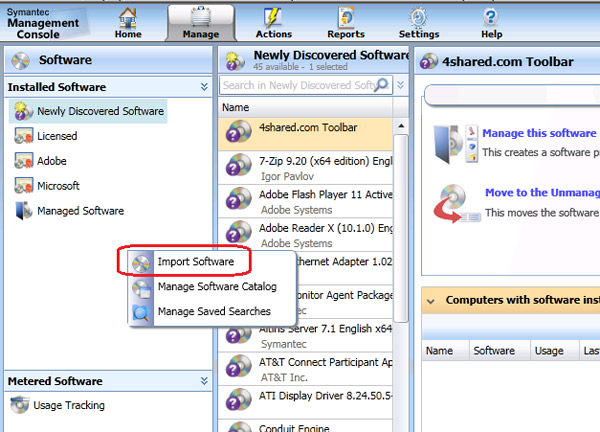Click the Newly Discovered Software header icon

point(235,61)
